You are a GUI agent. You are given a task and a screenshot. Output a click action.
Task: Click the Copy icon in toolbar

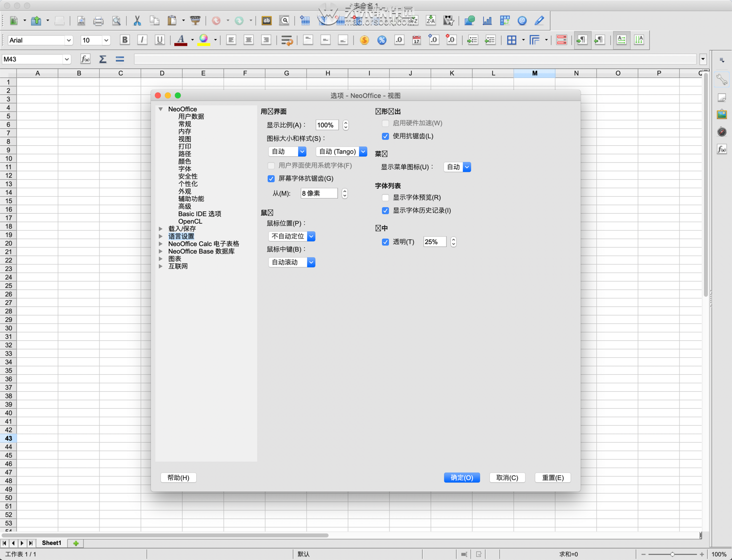coord(154,21)
